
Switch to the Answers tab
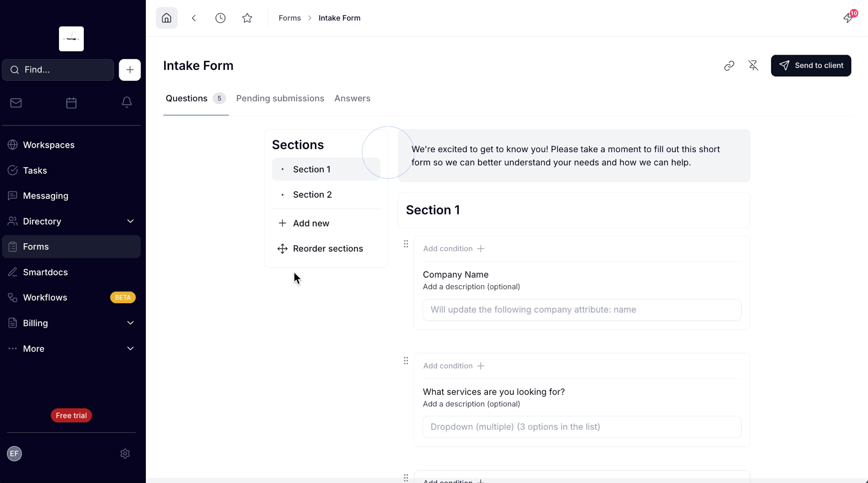352,98
